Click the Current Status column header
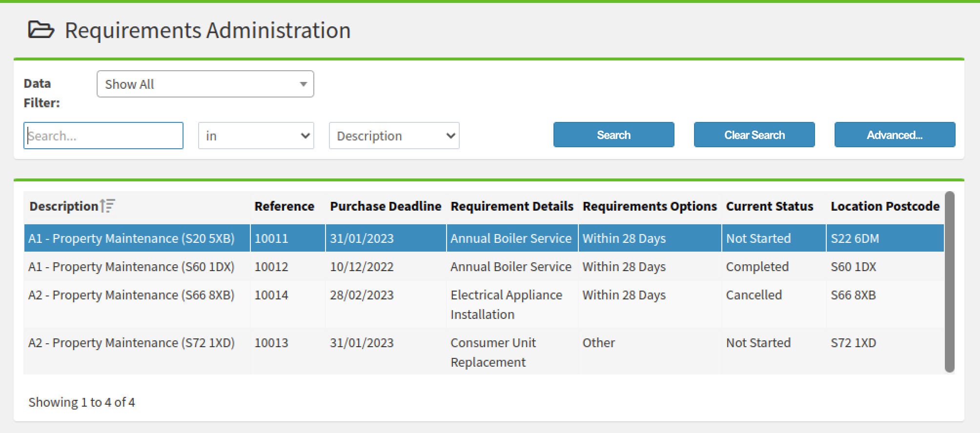Screen dimensions: 980x433 769,206
